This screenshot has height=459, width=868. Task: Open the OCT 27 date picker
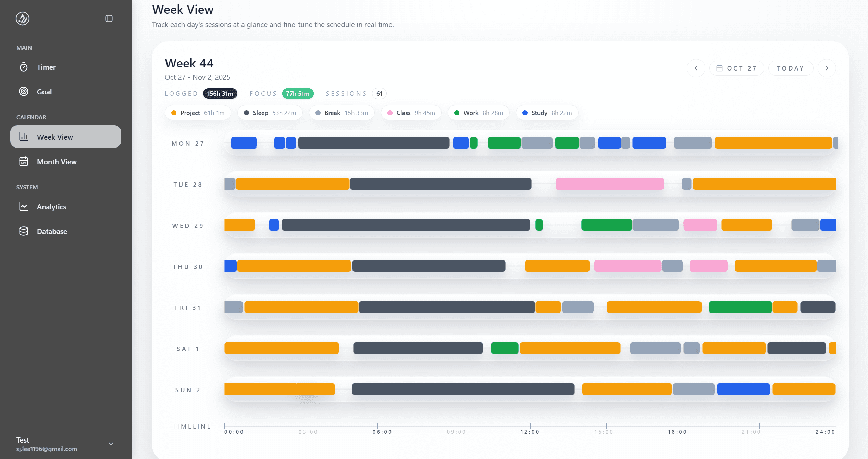pos(736,68)
